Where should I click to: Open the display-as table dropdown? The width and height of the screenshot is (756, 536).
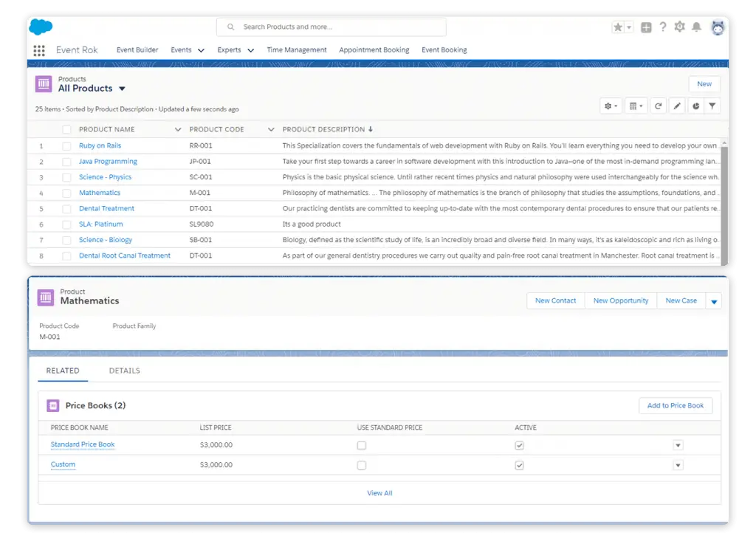636,106
